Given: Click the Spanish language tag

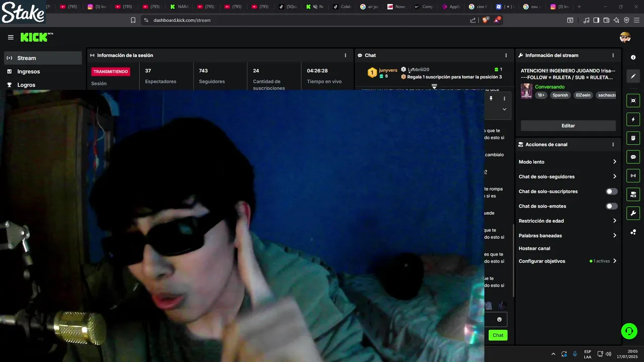Looking at the screenshot, I should (560, 95).
